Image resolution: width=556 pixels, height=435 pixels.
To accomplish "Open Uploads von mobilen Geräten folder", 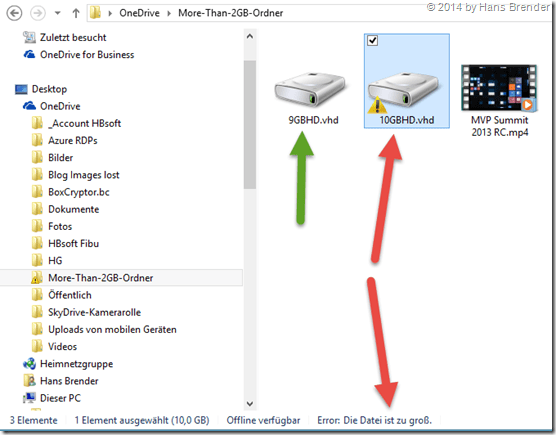I will [x=112, y=329].
